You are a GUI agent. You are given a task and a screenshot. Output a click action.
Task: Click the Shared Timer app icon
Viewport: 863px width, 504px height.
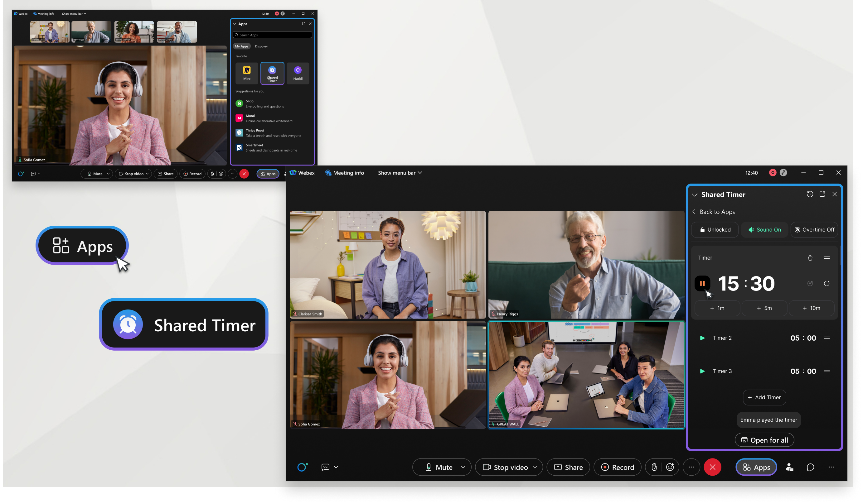coord(272,71)
